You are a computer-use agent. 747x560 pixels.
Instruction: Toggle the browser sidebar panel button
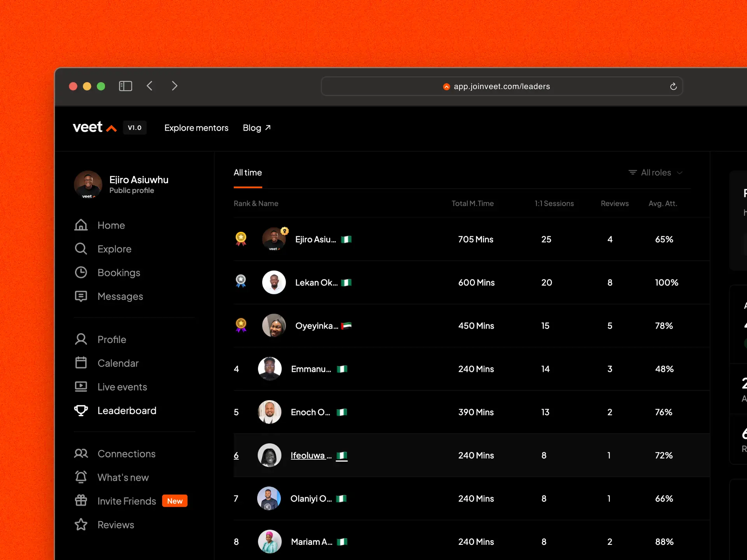coord(125,86)
